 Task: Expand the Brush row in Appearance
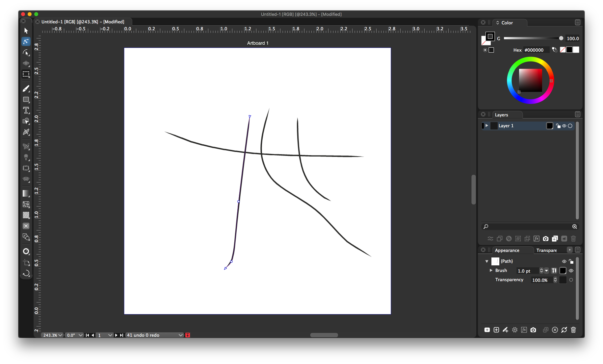coord(491,270)
